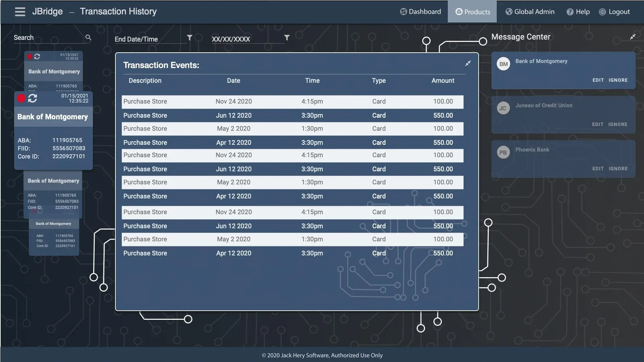Screen dimensions: 644x362
Task: Collapse the Message Center panel
Action: pyautogui.click(x=633, y=37)
